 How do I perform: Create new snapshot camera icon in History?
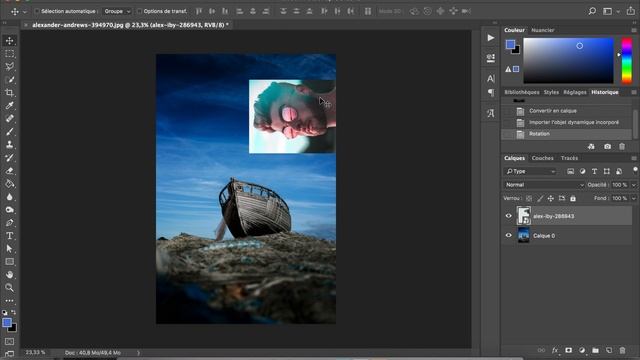pyautogui.click(x=607, y=147)
